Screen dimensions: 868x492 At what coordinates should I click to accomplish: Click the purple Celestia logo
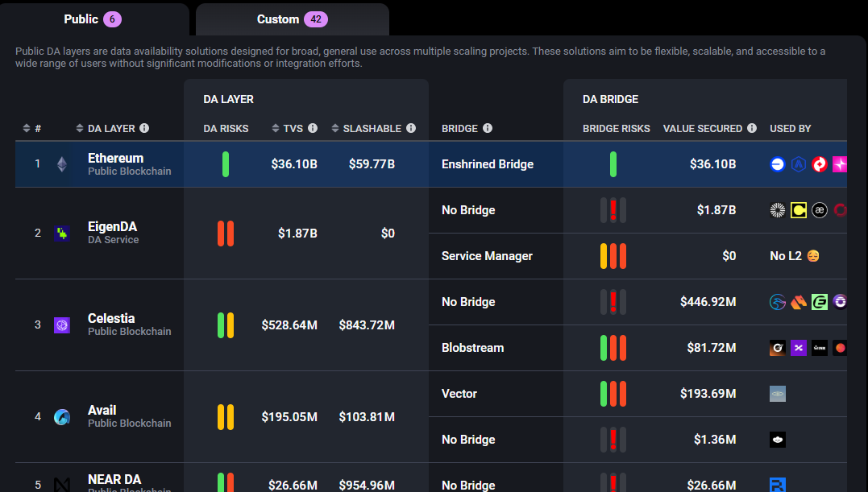tap(62, 325)
